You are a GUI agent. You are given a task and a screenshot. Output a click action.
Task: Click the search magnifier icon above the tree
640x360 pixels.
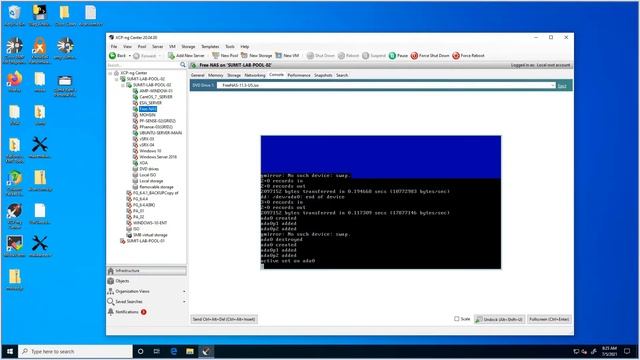click(183, 65)
